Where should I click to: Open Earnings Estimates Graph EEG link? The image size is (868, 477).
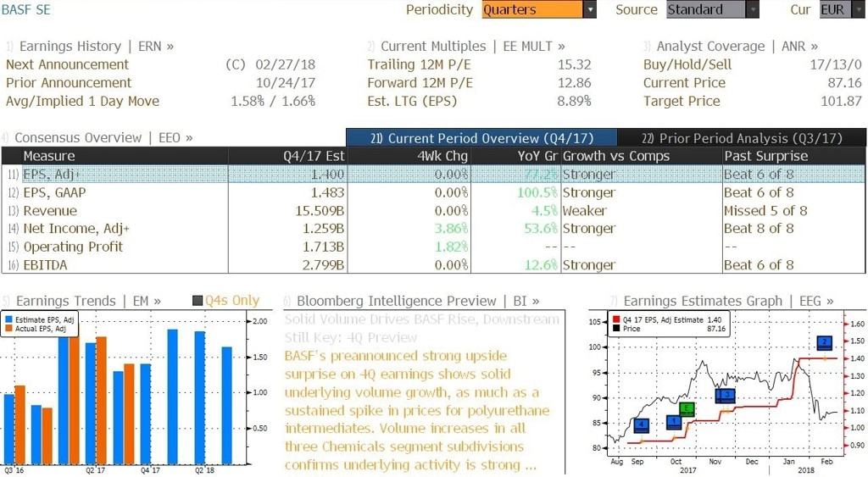(x=728, y=301)
